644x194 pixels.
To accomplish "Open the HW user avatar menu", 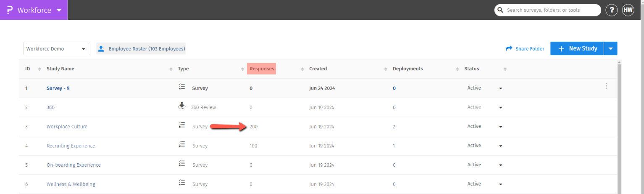I will click(628, 10).
